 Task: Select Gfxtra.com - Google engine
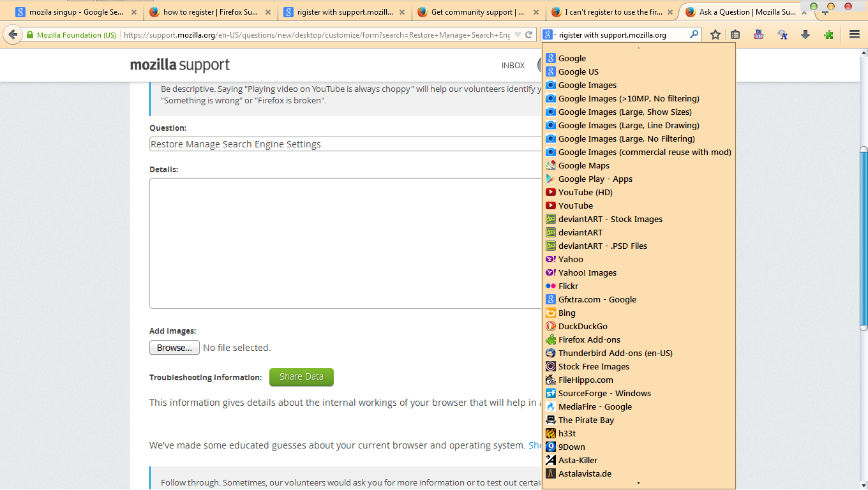638,299
